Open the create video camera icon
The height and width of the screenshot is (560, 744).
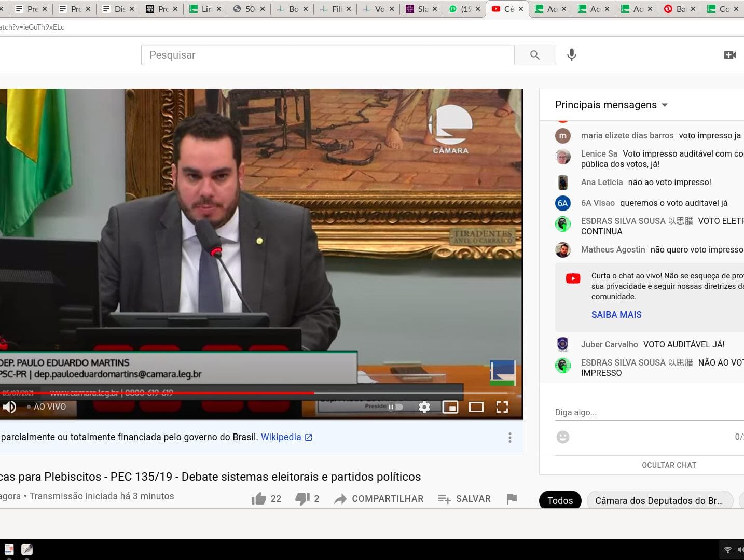729,55
